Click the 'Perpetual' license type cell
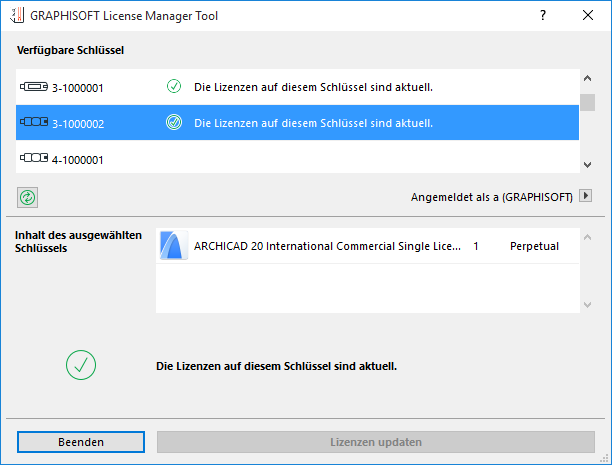This screenshot has height=465, width=612. tap(534, 246)
